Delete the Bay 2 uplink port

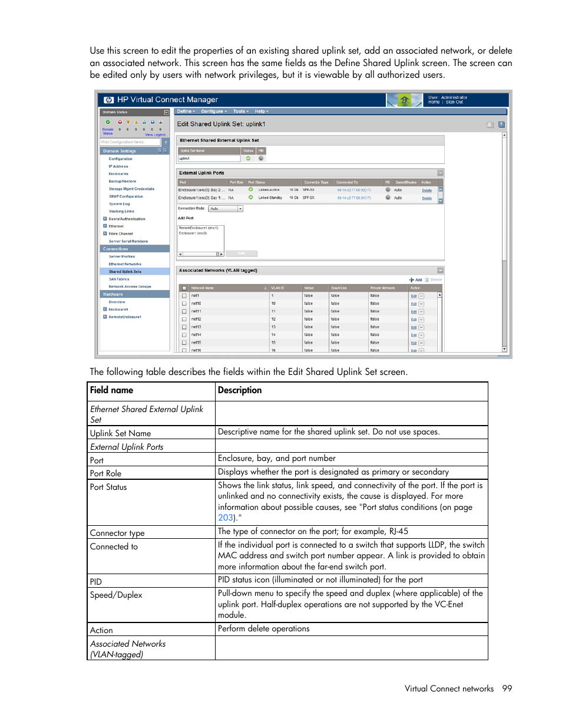click(427, 190)
